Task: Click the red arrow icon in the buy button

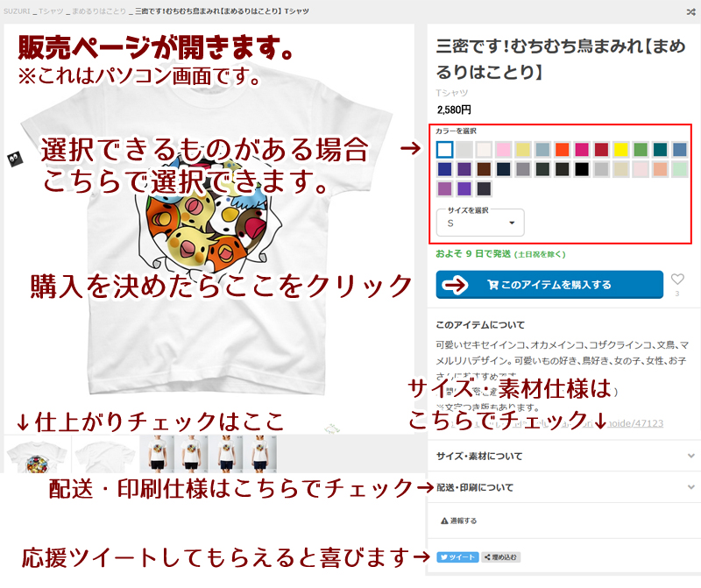Action: coord(453,284)
